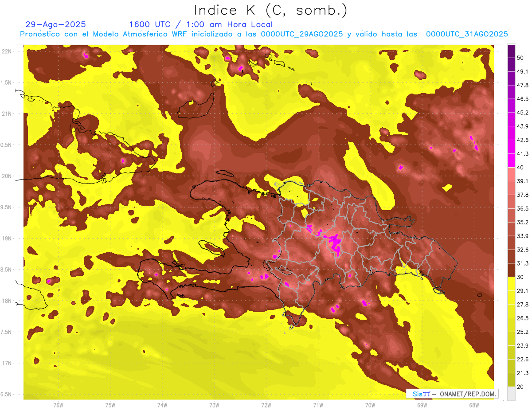
Task: Click the "21.3" colorbar value
Action: (x=523, y=373)
